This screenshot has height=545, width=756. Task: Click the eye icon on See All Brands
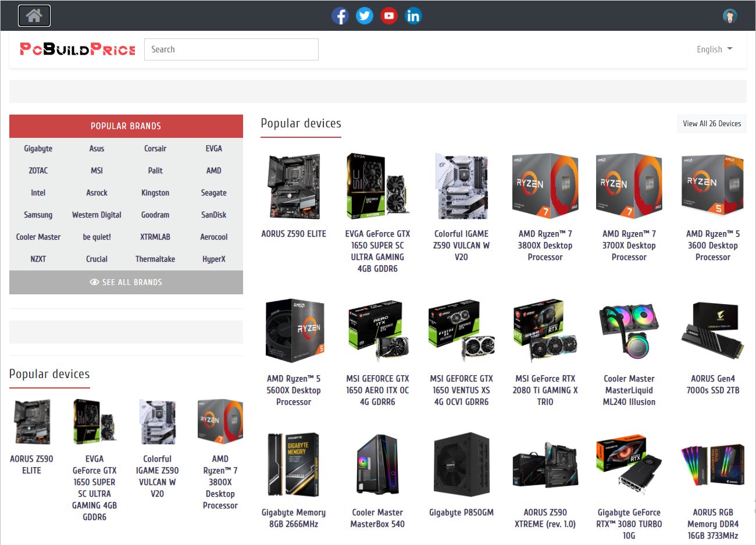pos(94,282)
